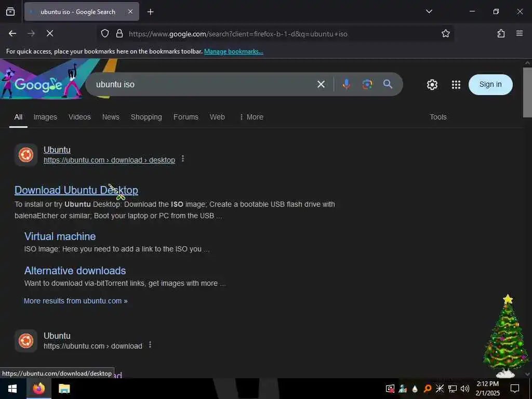The image size is (532, 399).
Task: Open the taskbar clock and date
Action: pyautogui.click(x=487, y=389)
